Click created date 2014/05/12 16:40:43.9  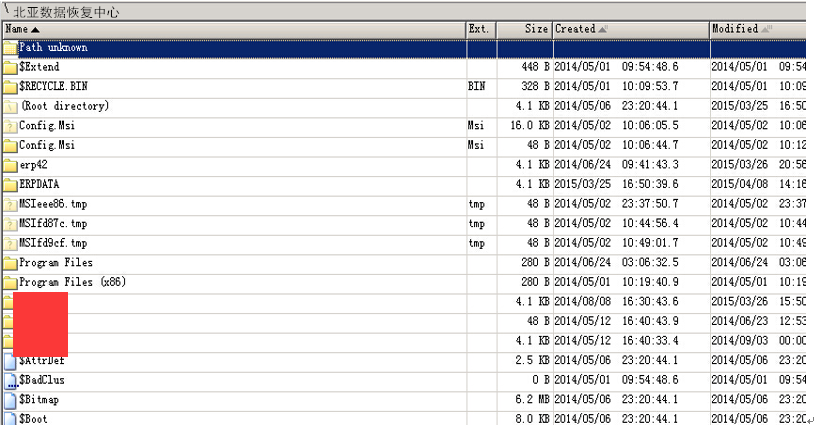point(616,321)
